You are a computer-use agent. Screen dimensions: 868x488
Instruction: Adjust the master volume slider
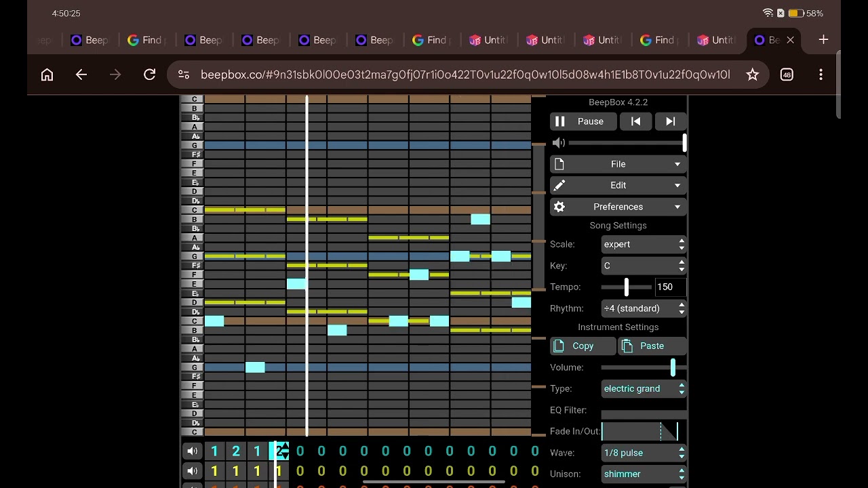pyautogui.click(x=627, y=143)
